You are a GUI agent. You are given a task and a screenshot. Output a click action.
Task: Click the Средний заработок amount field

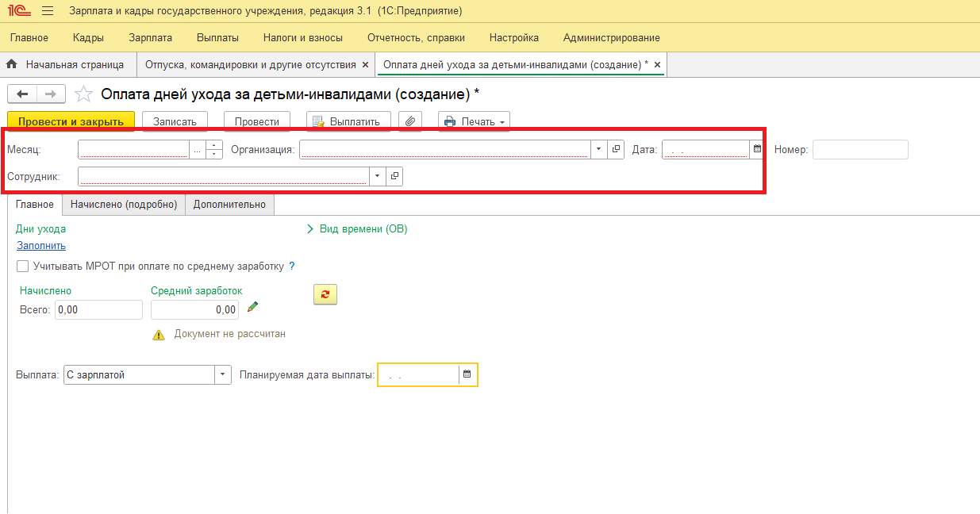(x=194, y=309)
